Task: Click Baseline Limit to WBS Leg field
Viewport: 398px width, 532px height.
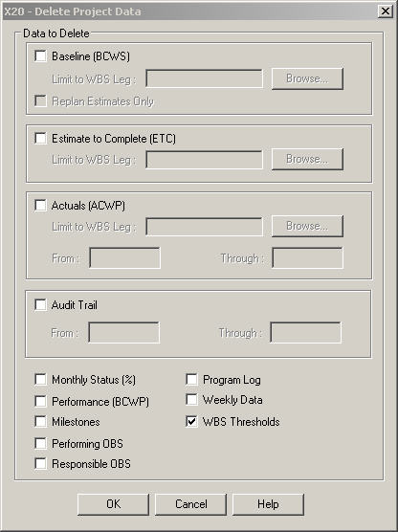Action: click(x=204, y=78)
